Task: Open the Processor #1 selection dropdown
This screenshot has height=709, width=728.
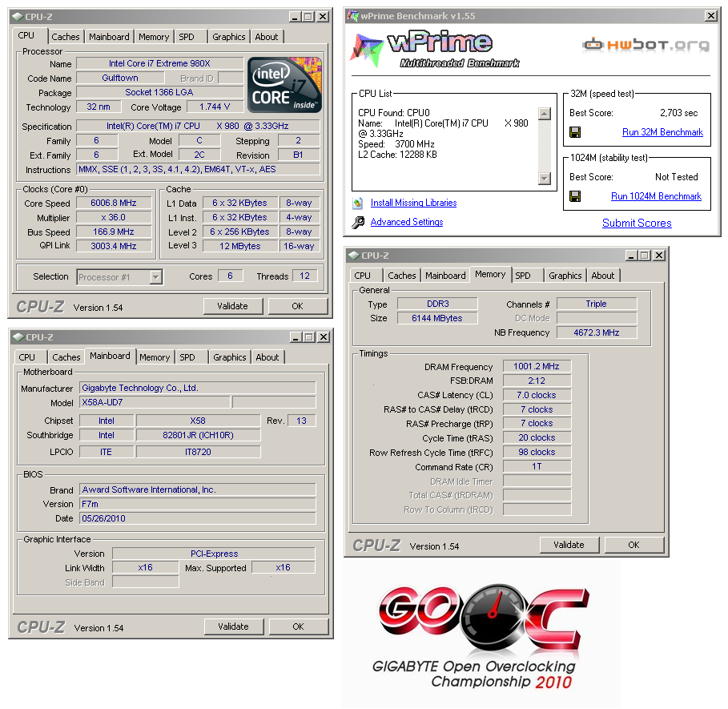Action: [156, 277]
